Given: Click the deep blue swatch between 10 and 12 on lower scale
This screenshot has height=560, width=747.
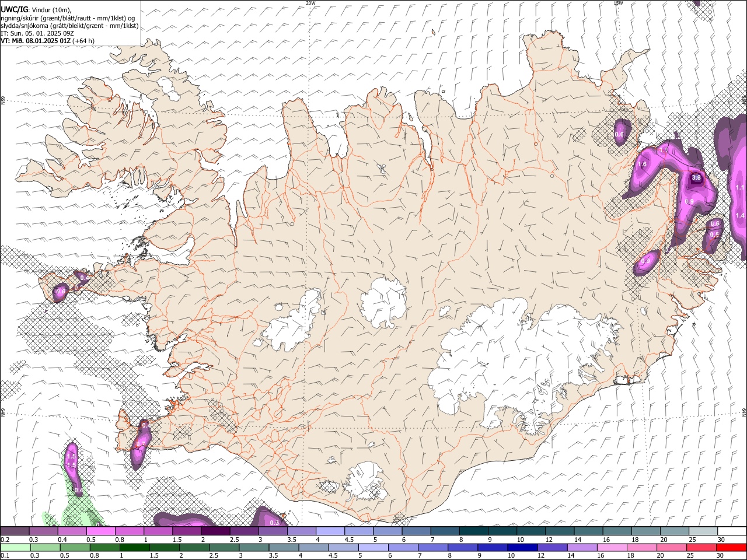Looking at the screenshot, I should pyautogui.click(x=522, y=547).
